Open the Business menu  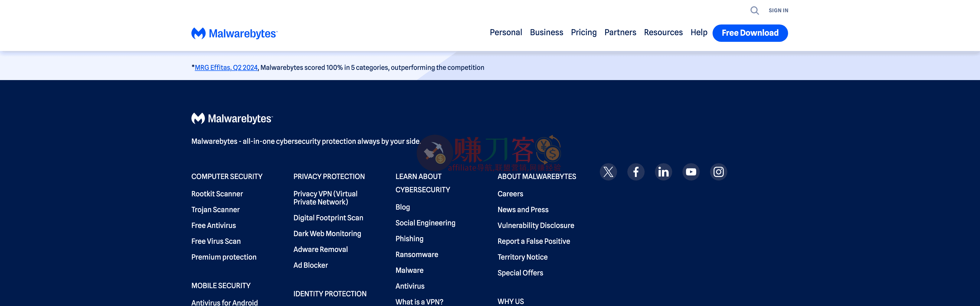coord(547,33)
